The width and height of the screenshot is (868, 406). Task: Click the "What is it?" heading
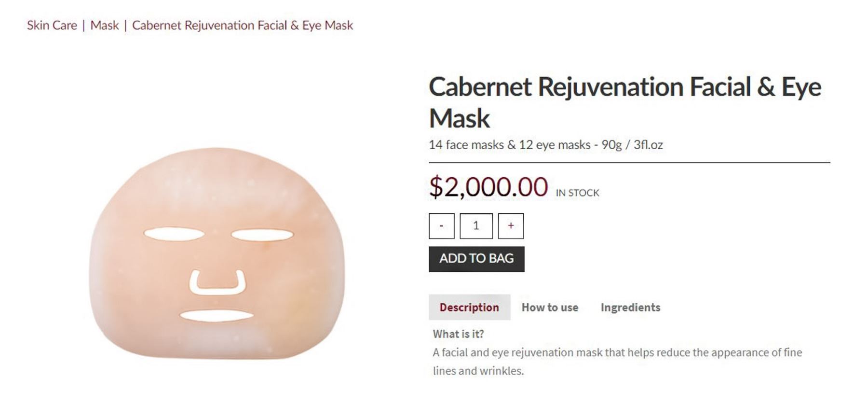(x=458, y=334)
